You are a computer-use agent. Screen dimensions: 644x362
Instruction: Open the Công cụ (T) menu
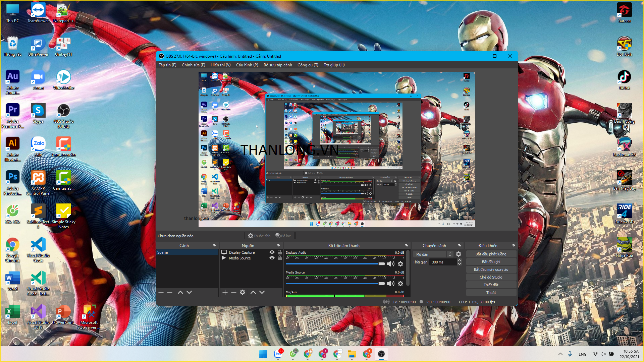308,65
